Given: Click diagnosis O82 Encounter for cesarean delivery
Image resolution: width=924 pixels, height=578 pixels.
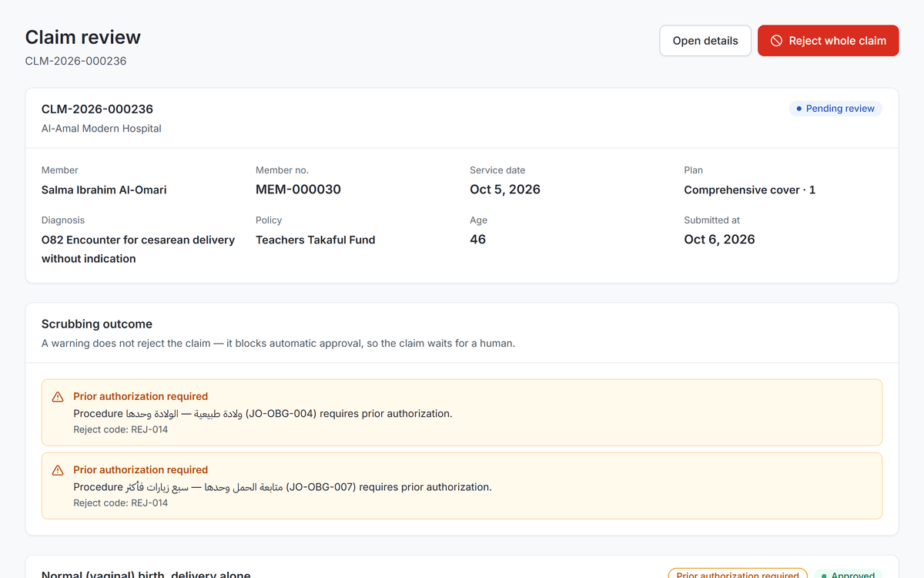Looking at the screenshot, I should (x=138, y=249).
